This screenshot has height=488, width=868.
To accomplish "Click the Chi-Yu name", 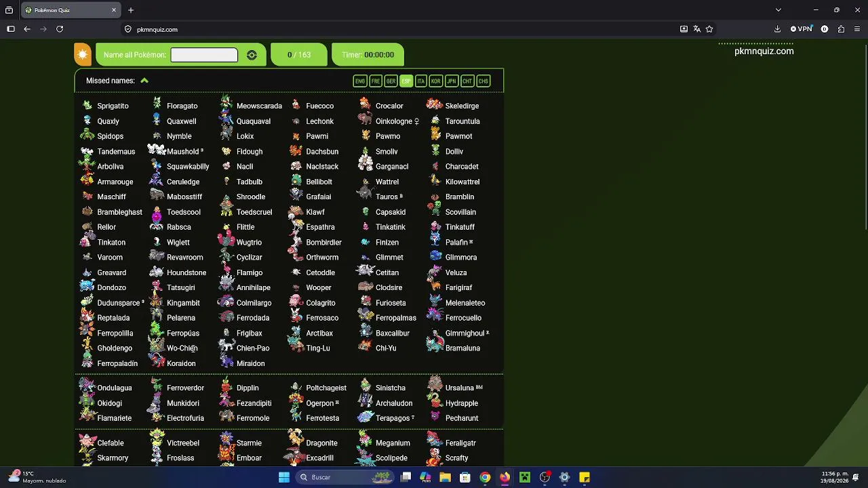I will (x=386, y=348).
